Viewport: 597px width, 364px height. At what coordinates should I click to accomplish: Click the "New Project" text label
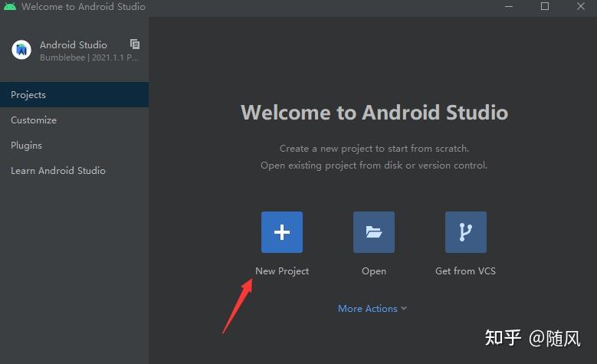point(282,271)
